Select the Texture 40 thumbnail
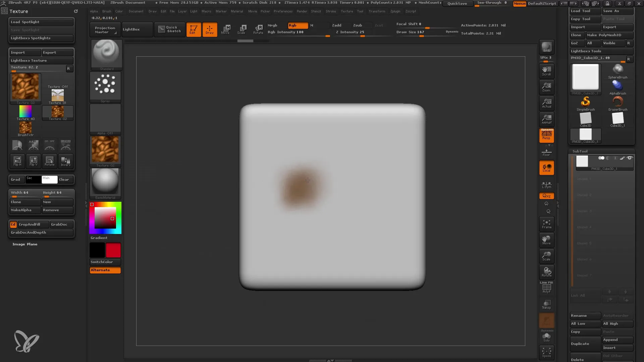This screenshot has height=362, width=644. pos(25,113)
